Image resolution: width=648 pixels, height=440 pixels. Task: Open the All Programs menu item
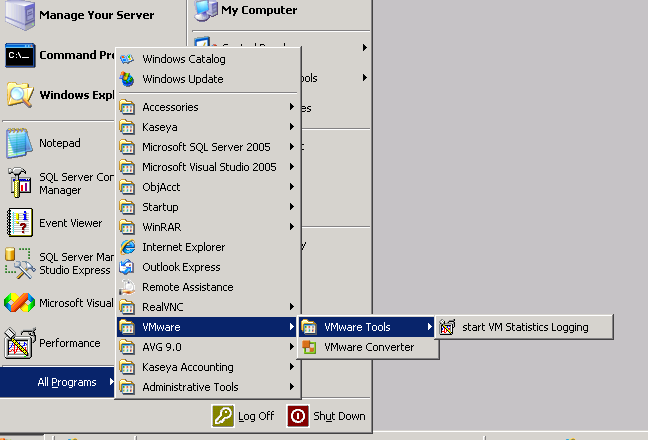pyautogui.click(x=57, y=382)
